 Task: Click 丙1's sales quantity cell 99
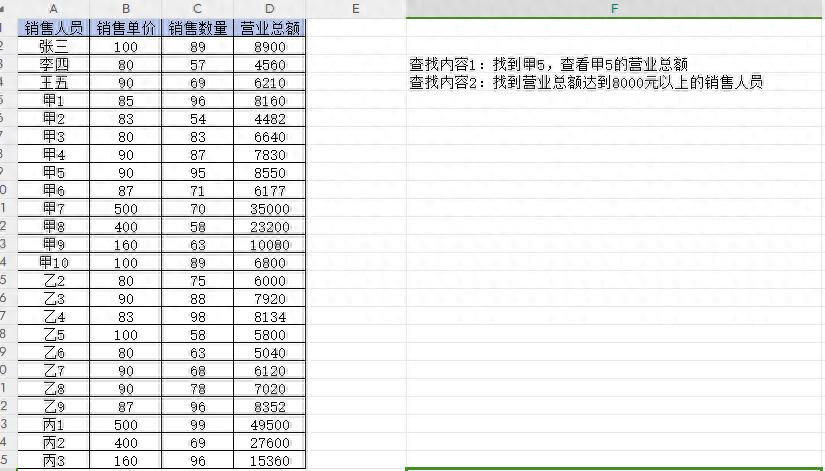[x=197, y=424]
